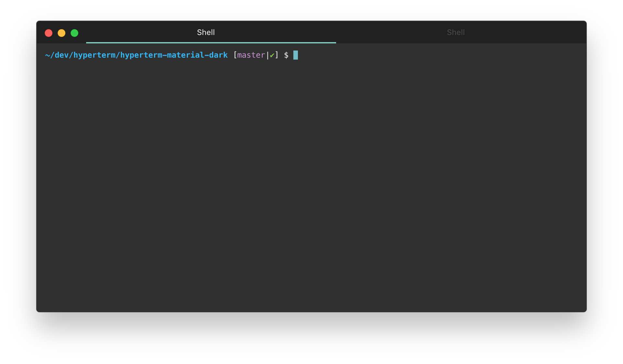Click the middle 'hyperterm' path segment
Screen dimensions: 623x364
point(94,55)
